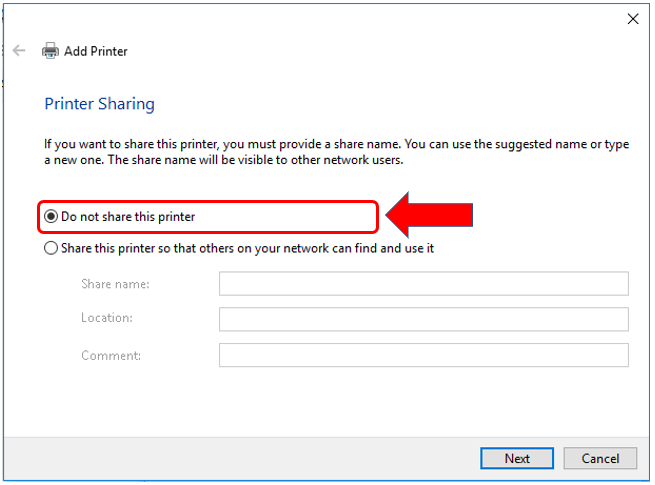
Task: Enable the "Share this printer" radio button
Action: (51, 248)
